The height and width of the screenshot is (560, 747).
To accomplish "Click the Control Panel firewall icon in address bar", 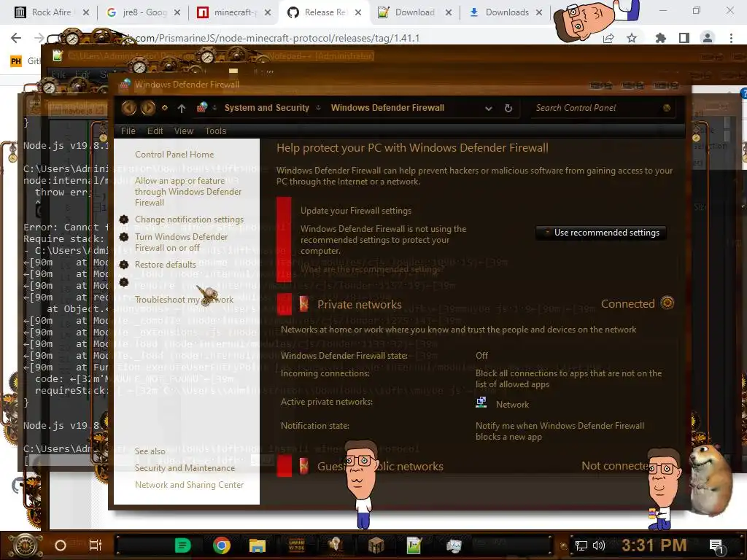I will tap(202, 108).
